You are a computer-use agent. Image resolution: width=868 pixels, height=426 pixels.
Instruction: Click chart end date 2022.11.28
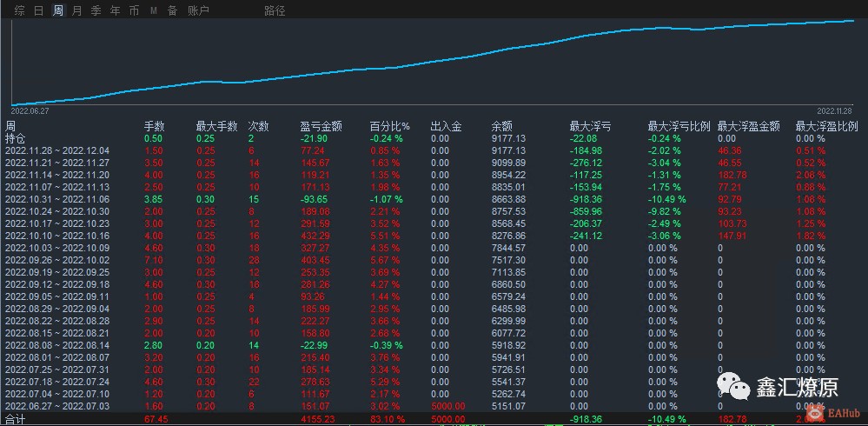(x=835, y=110)
